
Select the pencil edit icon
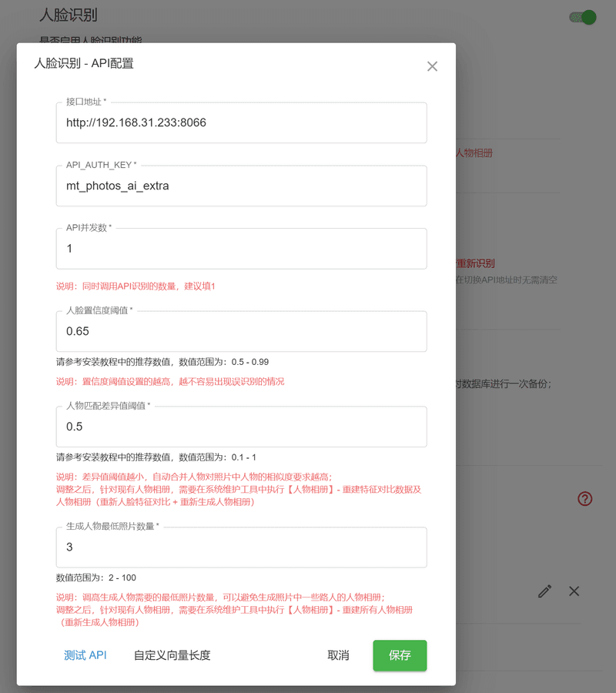544,591
